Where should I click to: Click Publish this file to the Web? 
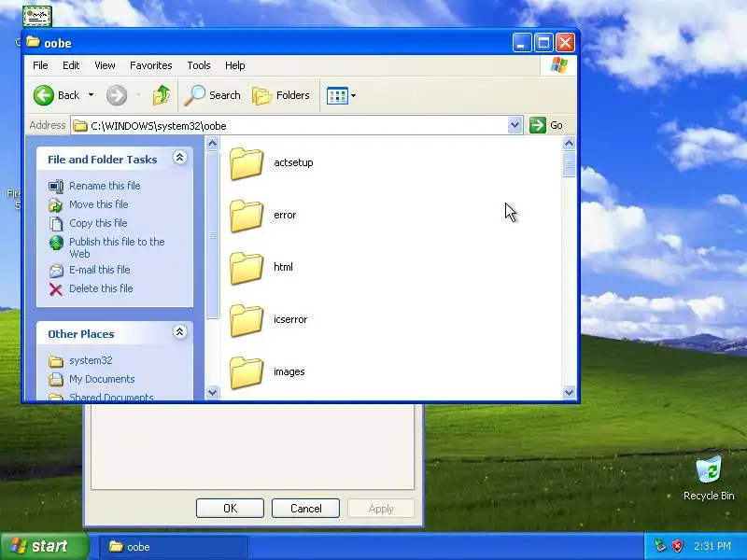point(117,247)
